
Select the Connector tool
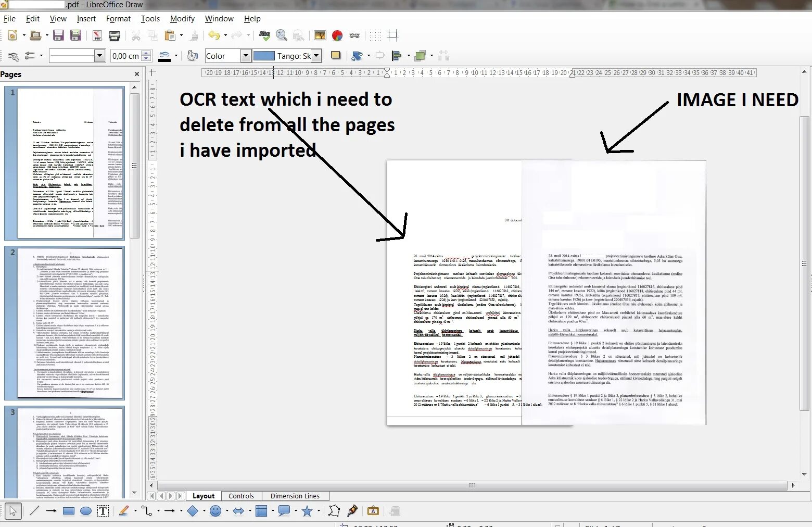coord(147,511)
